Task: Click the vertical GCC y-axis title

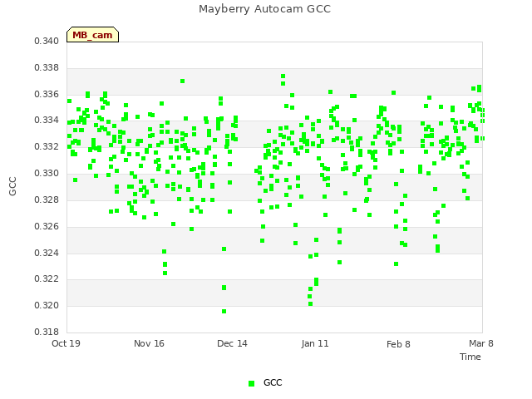Action: tap(12, 186)
